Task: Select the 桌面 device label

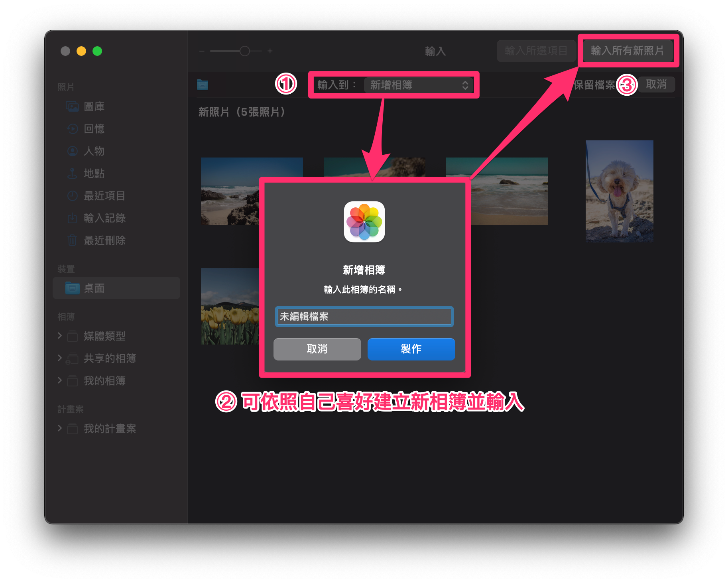Action: point(94,288)
